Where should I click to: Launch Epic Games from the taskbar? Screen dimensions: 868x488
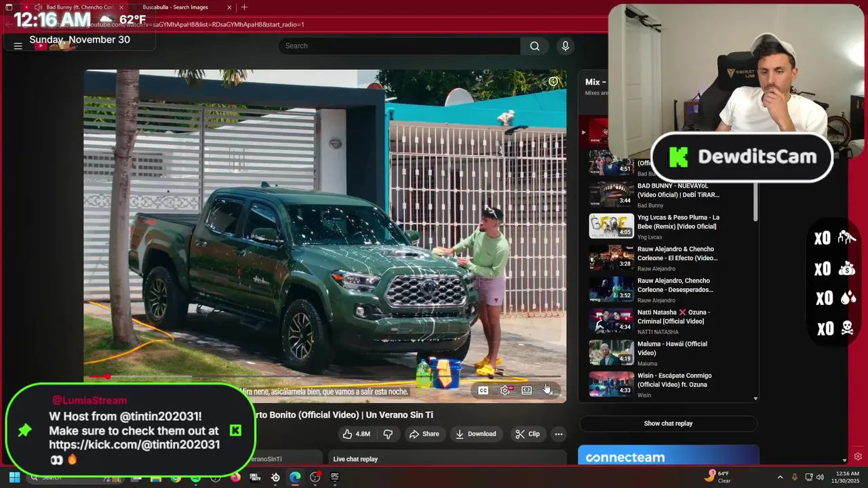click(x=334, y=477)
